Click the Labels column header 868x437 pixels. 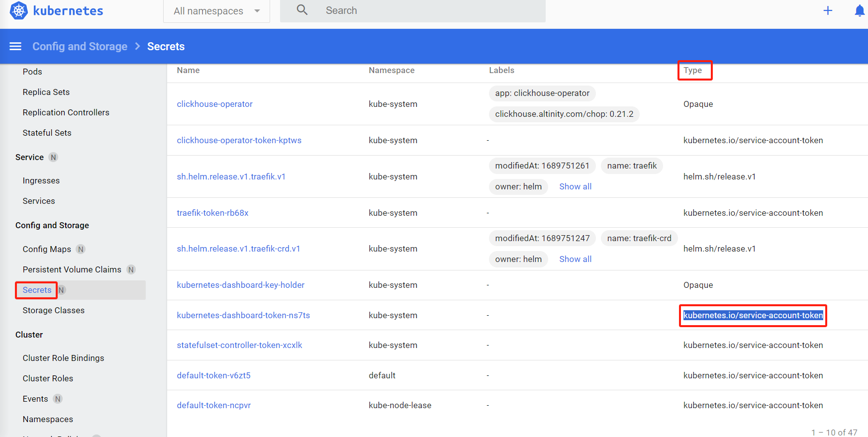pyautogui.click(x=501, y=70)
